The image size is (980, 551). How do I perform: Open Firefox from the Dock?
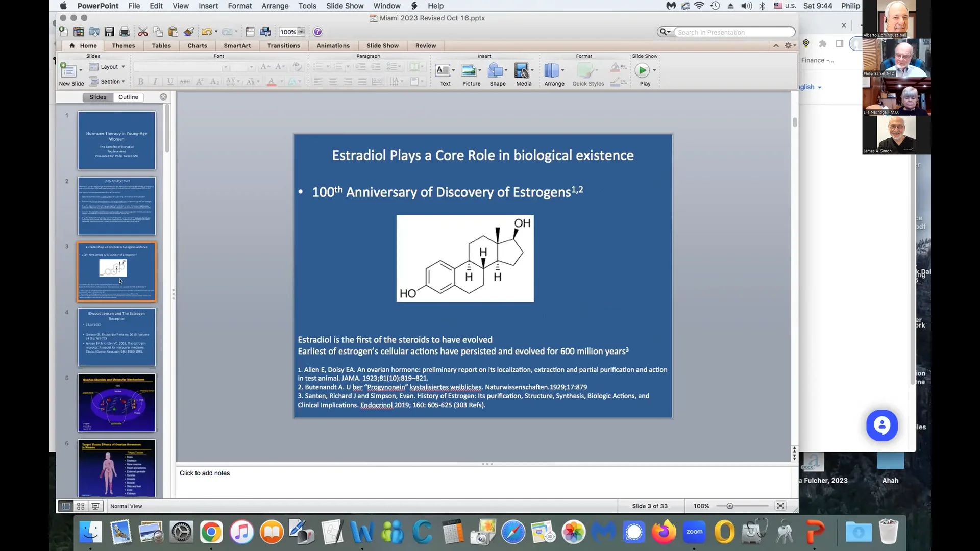[x=664, y=533]
